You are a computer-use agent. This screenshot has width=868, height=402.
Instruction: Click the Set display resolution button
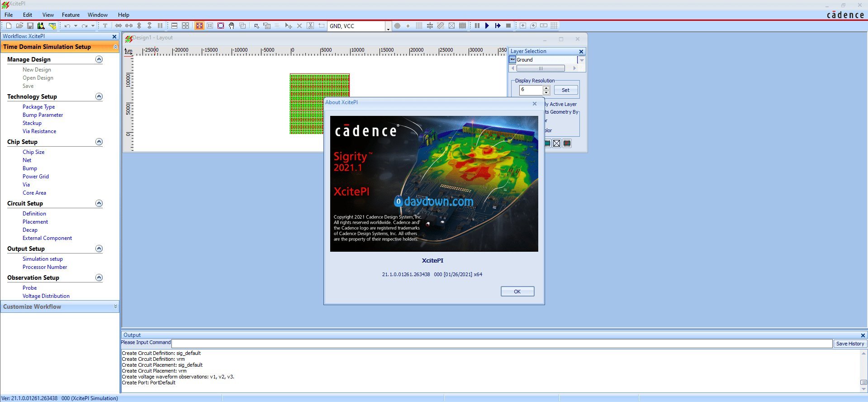[x=566, y=90]
